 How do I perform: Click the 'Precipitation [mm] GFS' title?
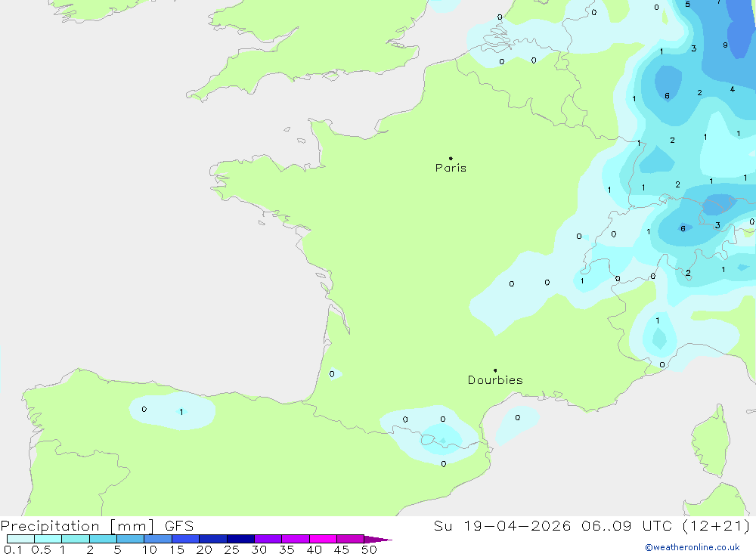[97, 526]
